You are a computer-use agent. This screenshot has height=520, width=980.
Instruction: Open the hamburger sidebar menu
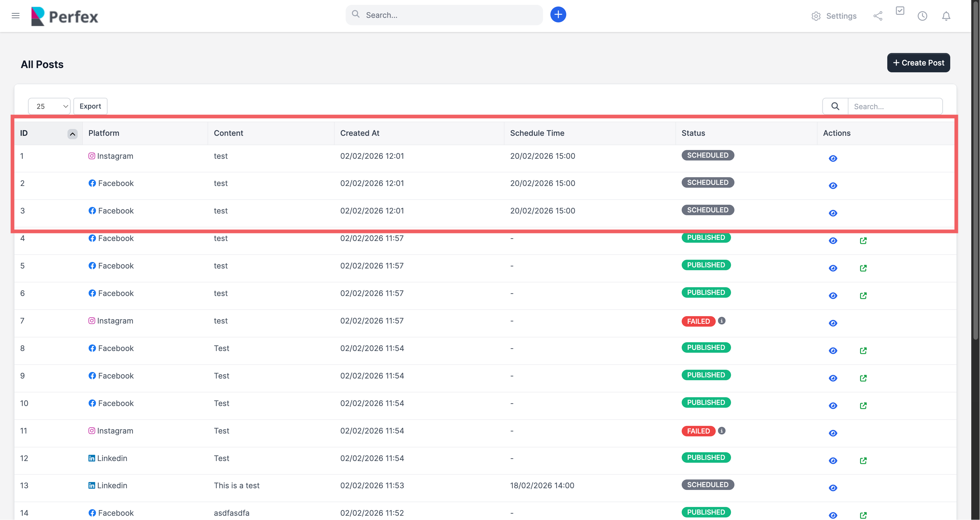[x=16, y=16]
